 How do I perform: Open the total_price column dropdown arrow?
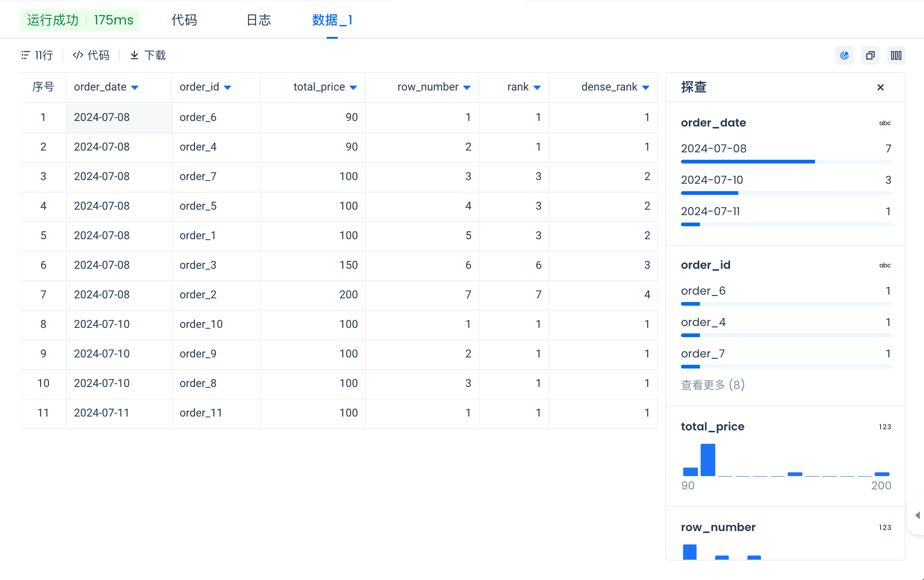(x=353, y=87)
